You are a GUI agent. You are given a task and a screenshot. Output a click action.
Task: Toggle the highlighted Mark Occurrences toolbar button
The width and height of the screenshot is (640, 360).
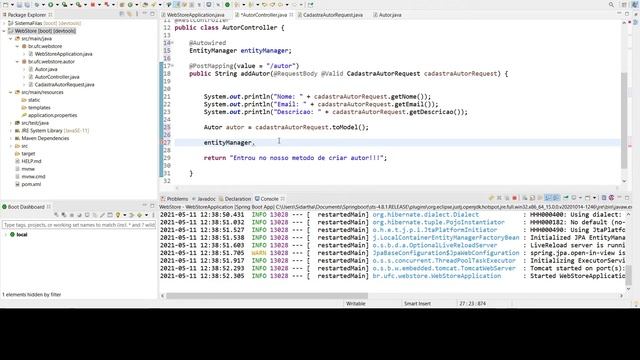[x=177, y=4]
